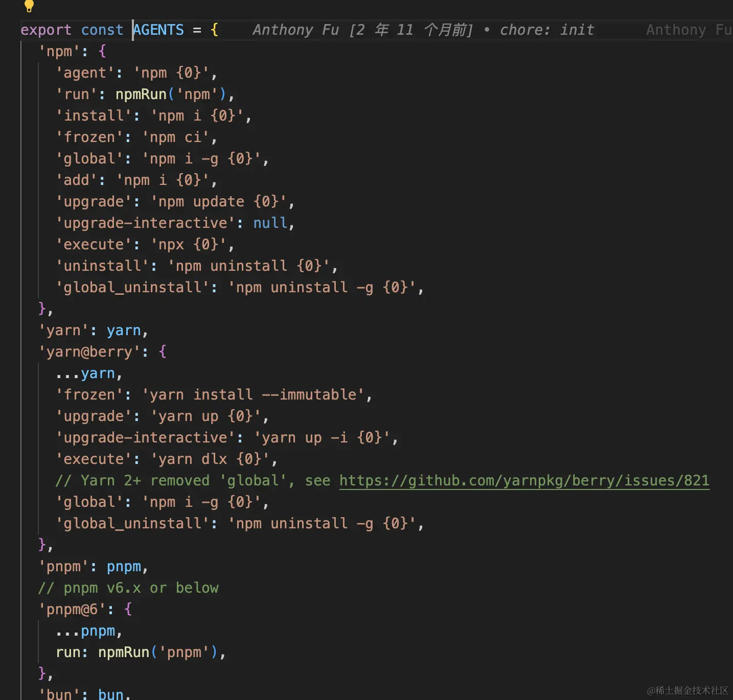Click the null value of upgrade-interactive
Image resolution: width=733 pixels, height=700 pixels.
coord(270,223)
